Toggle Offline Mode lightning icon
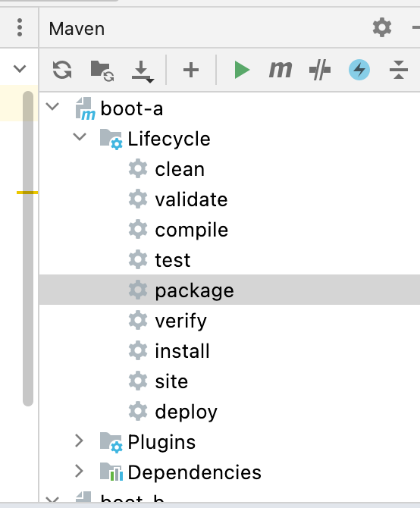The width and height of the screenshot is (420, 508). (x=359, y=70)
